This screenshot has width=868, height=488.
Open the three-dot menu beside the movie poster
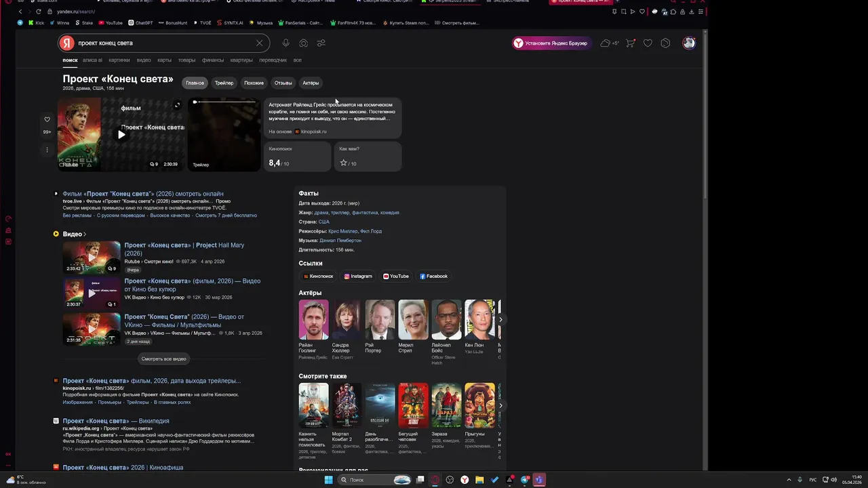click(47, 149)
